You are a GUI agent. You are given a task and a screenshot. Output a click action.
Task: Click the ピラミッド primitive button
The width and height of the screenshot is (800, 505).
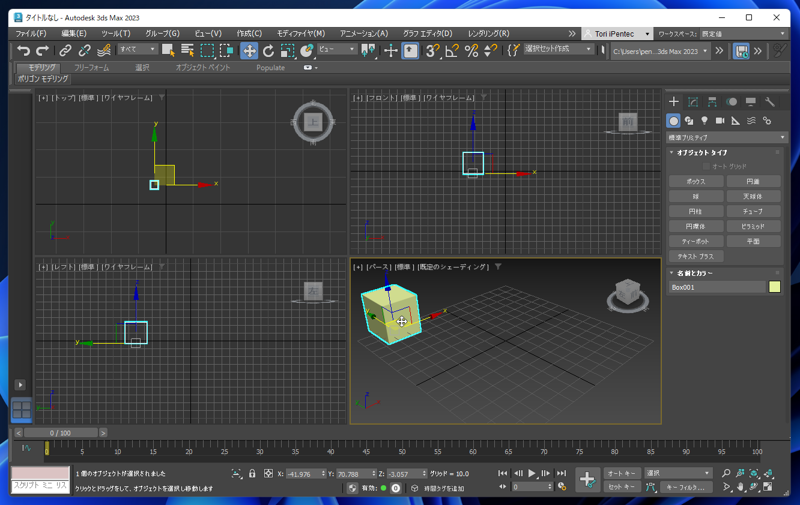tap(753, 226)
